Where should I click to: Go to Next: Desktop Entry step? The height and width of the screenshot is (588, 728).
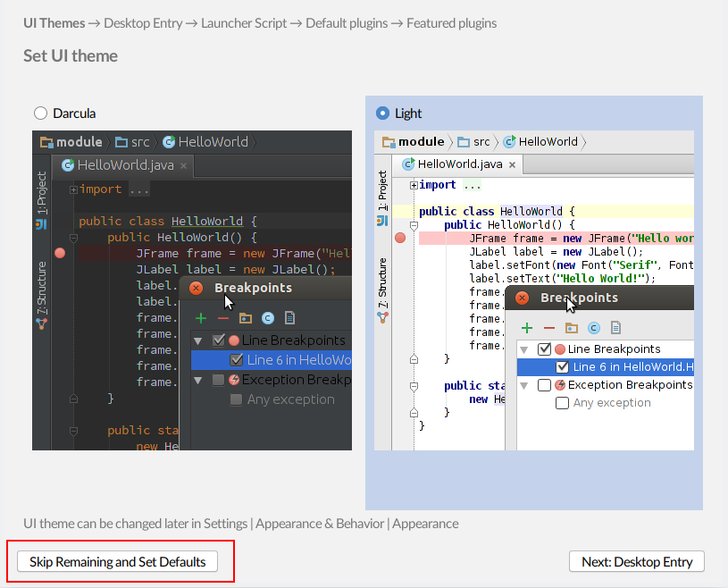[x=637, y=561]
